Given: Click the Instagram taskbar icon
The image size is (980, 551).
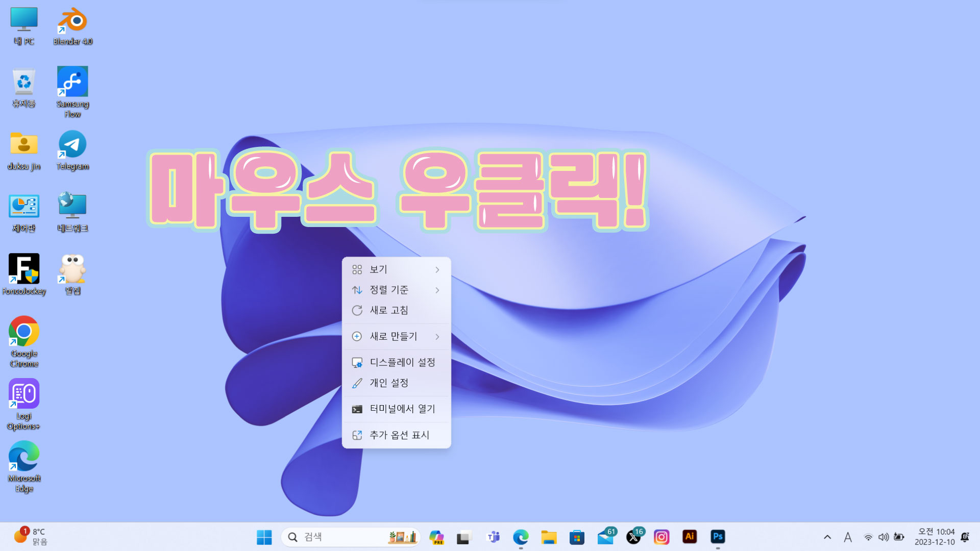Looking at the screenshot, I should click(661, 537).
